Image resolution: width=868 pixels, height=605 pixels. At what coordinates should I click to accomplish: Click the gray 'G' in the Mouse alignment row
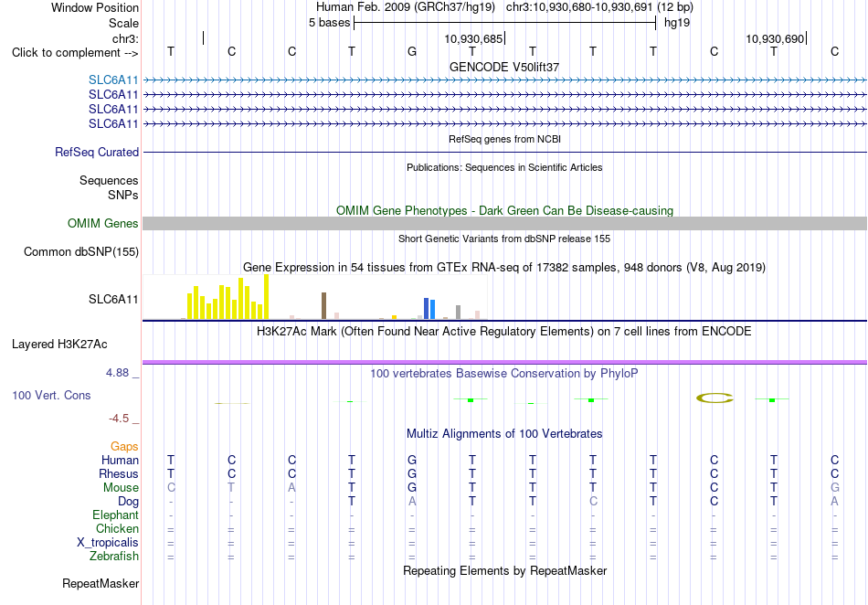(x=835, y=488)
